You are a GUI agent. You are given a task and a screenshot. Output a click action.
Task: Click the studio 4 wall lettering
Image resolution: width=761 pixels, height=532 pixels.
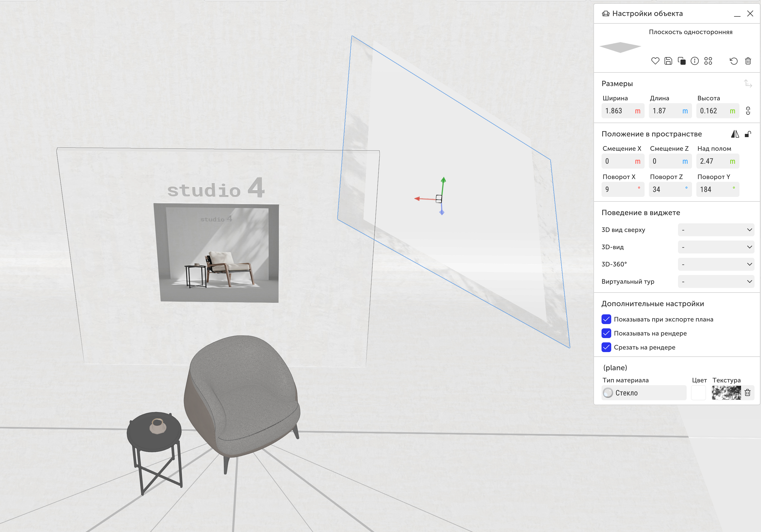216,189
